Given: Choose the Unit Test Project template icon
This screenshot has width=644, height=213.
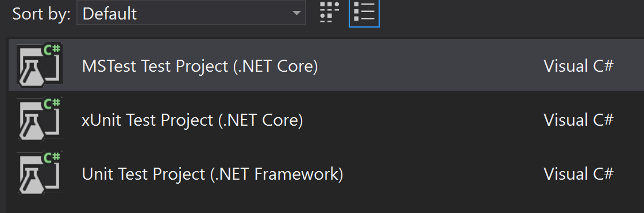Looking at the screenshot, I should (x=40, y=173).
